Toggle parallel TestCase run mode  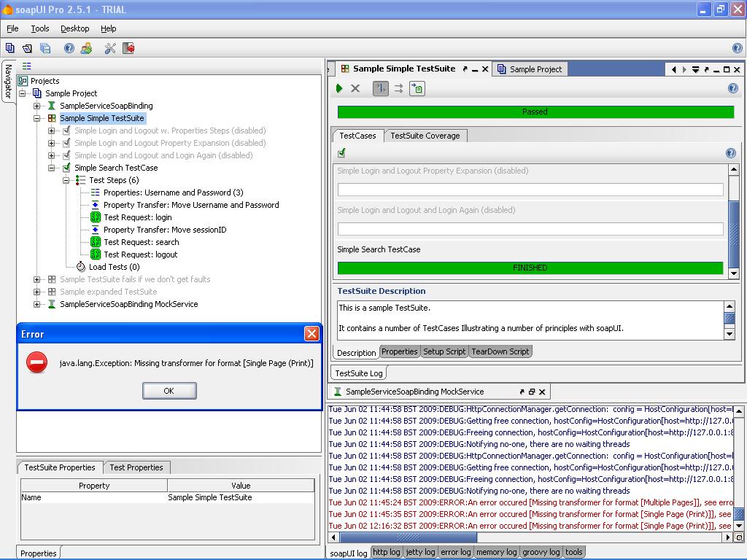[398, 88]
